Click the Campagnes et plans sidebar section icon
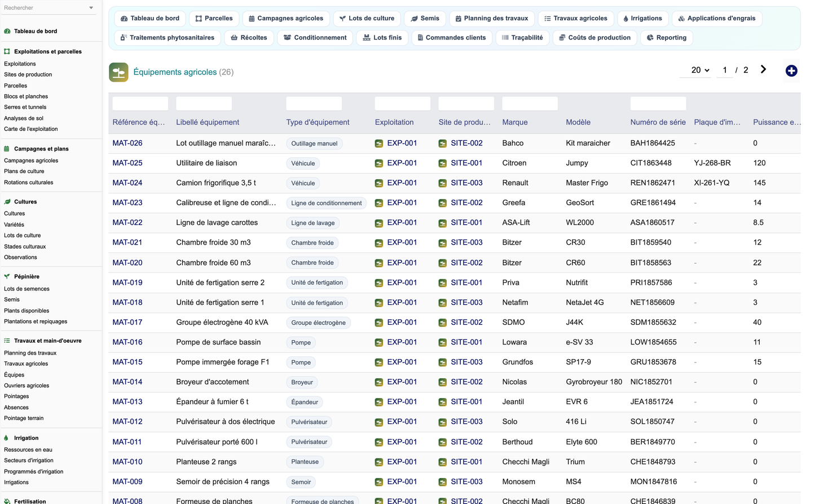 [x=7, y=149]
